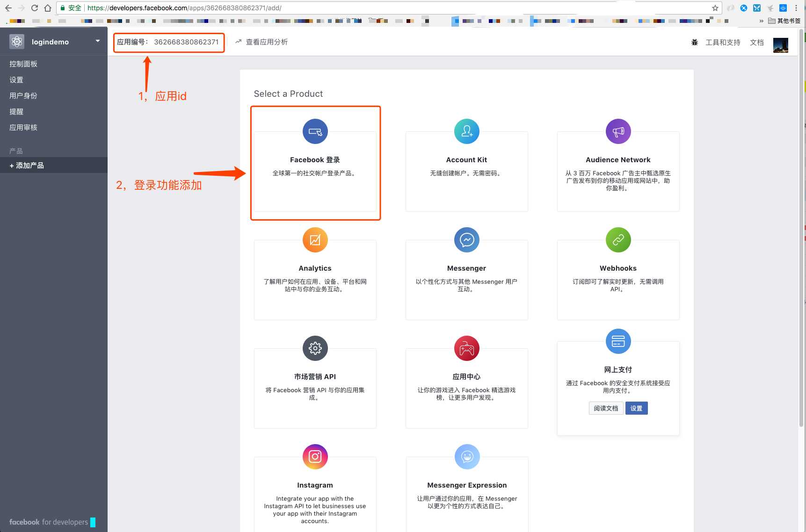This screenshot has width=806, height=532.
Task: Click the logindemo app atom icon
Action: 17,42
